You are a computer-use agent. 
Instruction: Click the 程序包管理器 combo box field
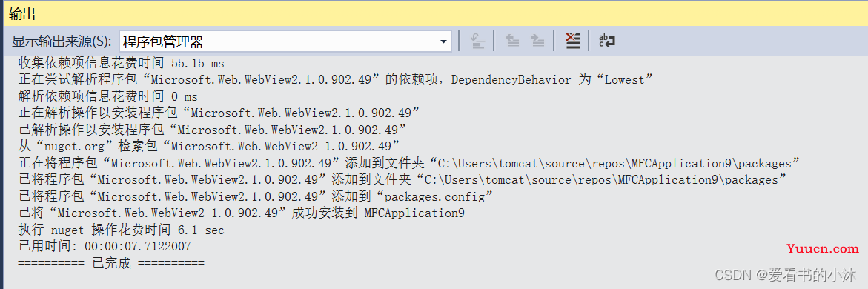285,41
